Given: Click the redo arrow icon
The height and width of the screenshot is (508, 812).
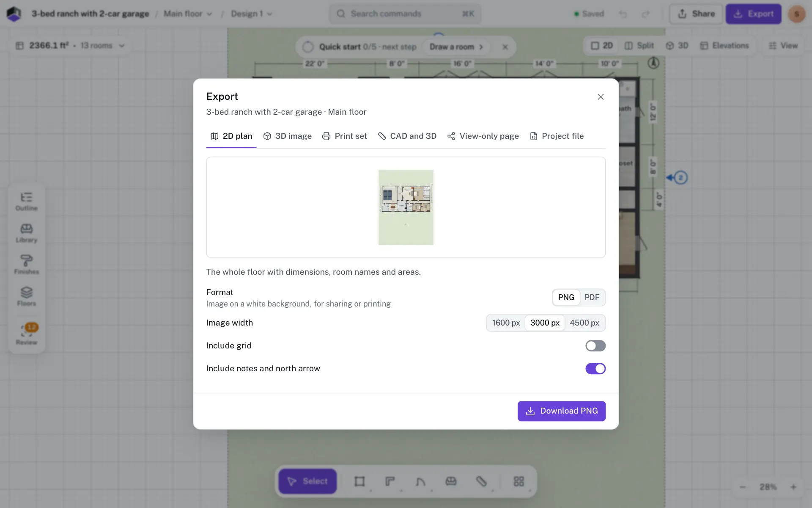Looking at the screenshot, I should coord(645,14).
